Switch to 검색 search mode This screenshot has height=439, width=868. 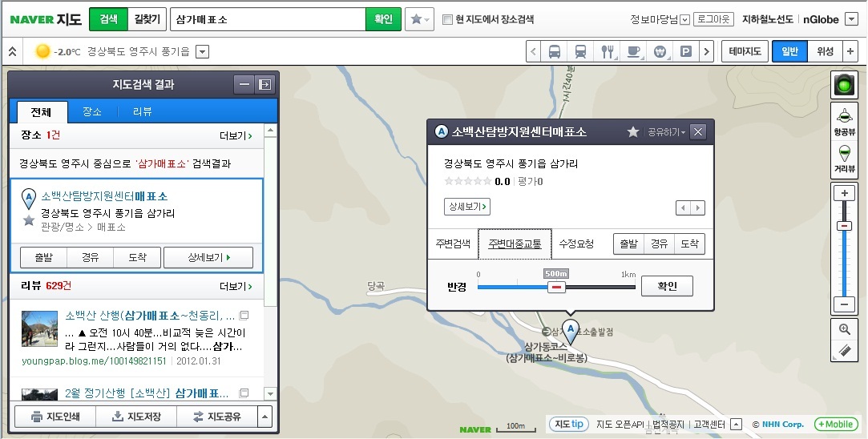pos(108,19)
